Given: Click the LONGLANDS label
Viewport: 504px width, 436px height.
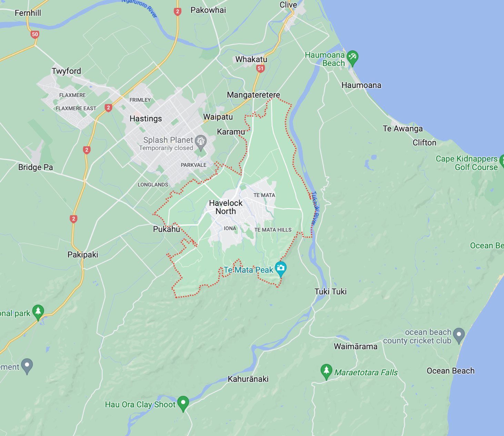Looking at the screenshot, I should 153,185.
